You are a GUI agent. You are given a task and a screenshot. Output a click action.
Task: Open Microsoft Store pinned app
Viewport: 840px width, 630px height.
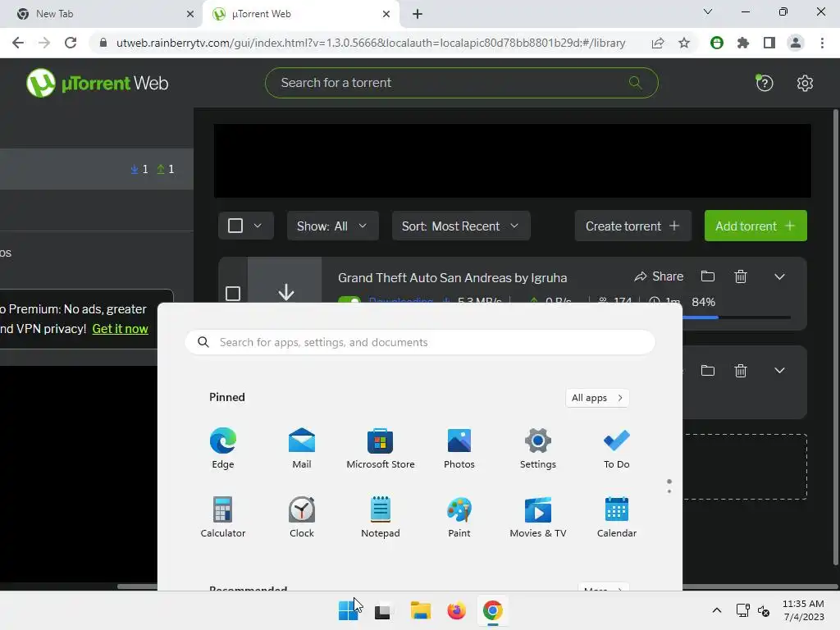[381, 449]
